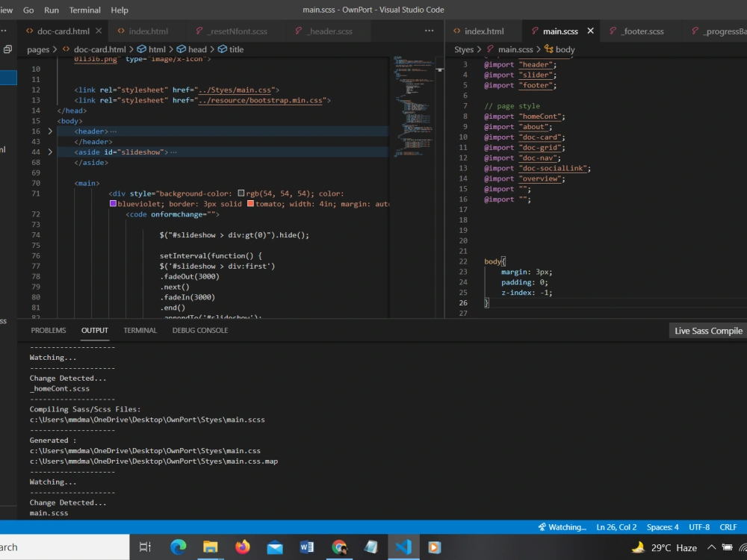Change line endings via CRLF
Viewport: 747px width, 560px height.
coord(728,527)
